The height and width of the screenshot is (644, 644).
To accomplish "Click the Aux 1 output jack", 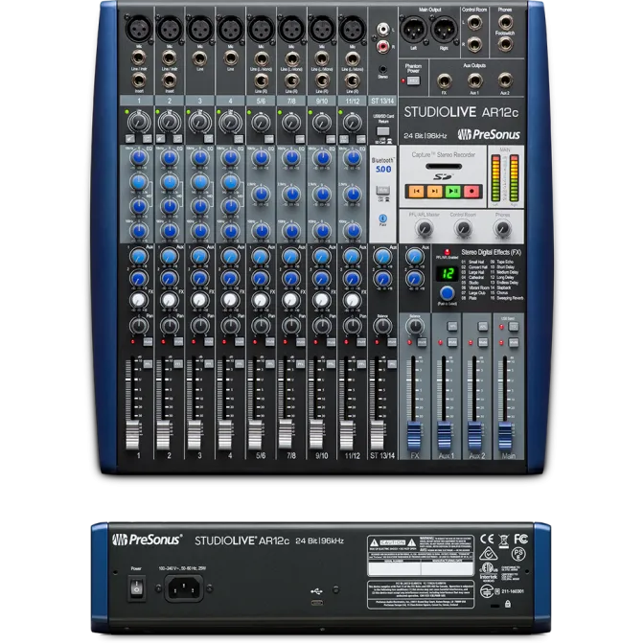I will (x=474, y=80).
